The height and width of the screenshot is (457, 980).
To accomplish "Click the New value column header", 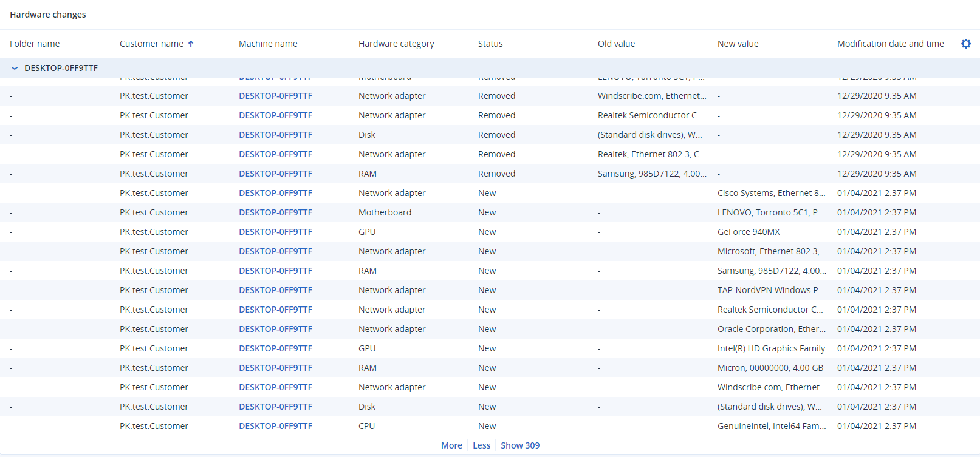I will click(738, 44).
